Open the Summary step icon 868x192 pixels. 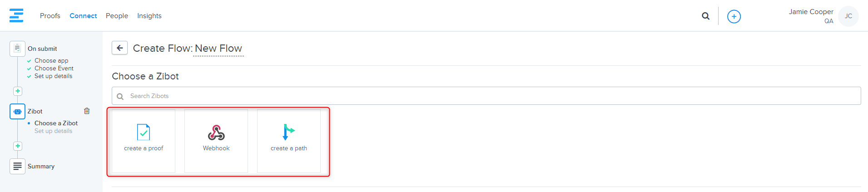[17, 166]
